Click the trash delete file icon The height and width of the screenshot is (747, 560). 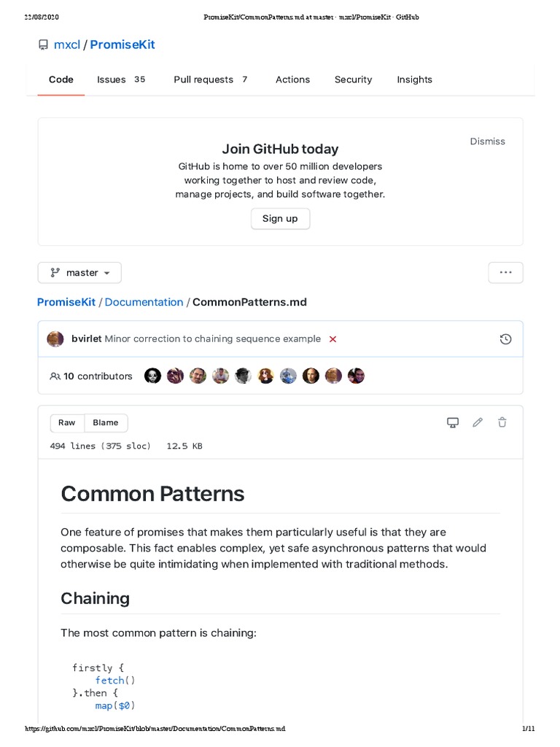click(502, 422)
